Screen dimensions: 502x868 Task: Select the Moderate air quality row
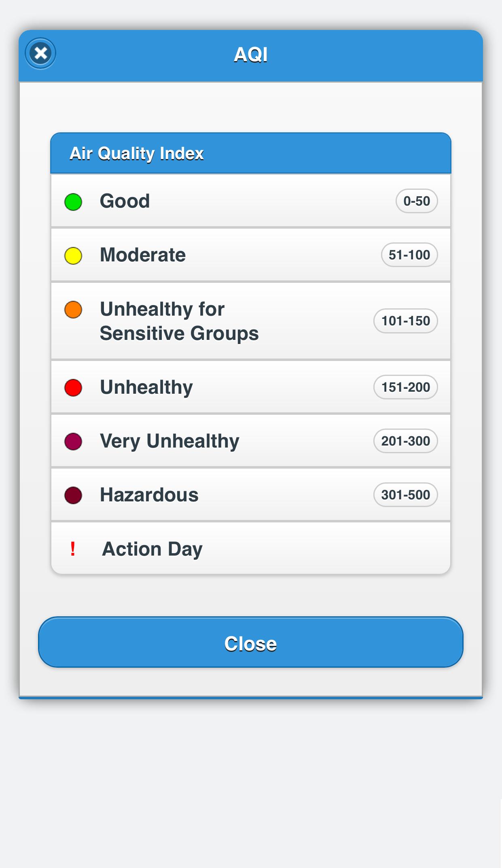[x=251, y=255]
